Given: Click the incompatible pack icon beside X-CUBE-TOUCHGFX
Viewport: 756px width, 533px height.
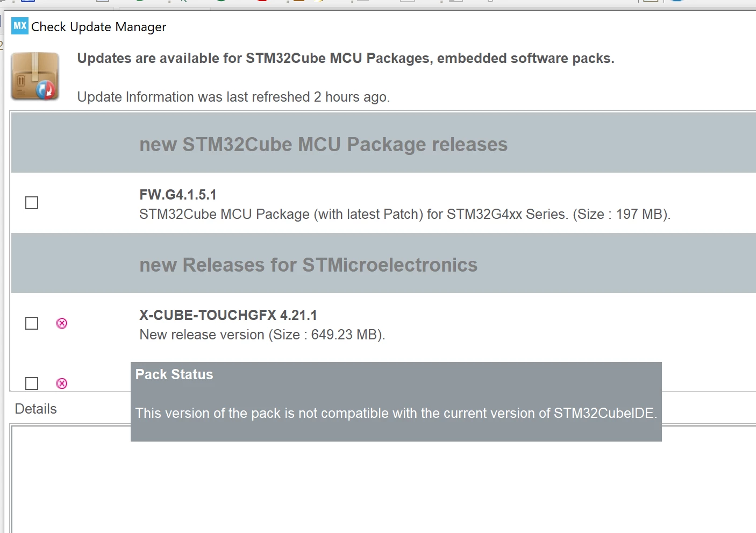Looking at the screenshot, I should [62, 323].
